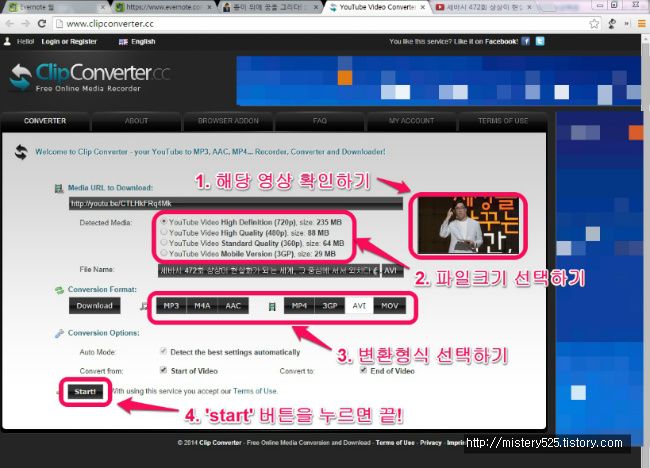The image size is (650, 468).
Task: Click the Evernote extension icon in toolbar
Action: 612,24
